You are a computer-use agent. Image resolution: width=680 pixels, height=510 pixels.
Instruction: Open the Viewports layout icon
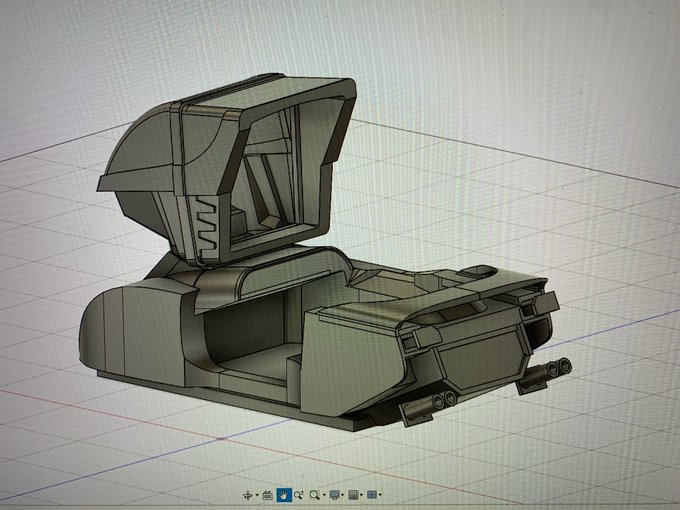[x=372, y=495]
